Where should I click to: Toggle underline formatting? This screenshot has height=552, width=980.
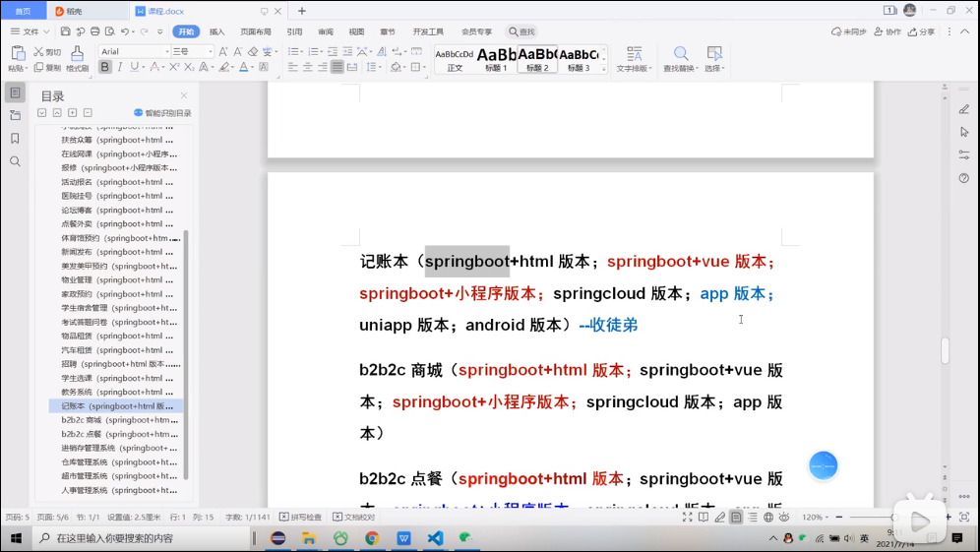tap(134, 67)
